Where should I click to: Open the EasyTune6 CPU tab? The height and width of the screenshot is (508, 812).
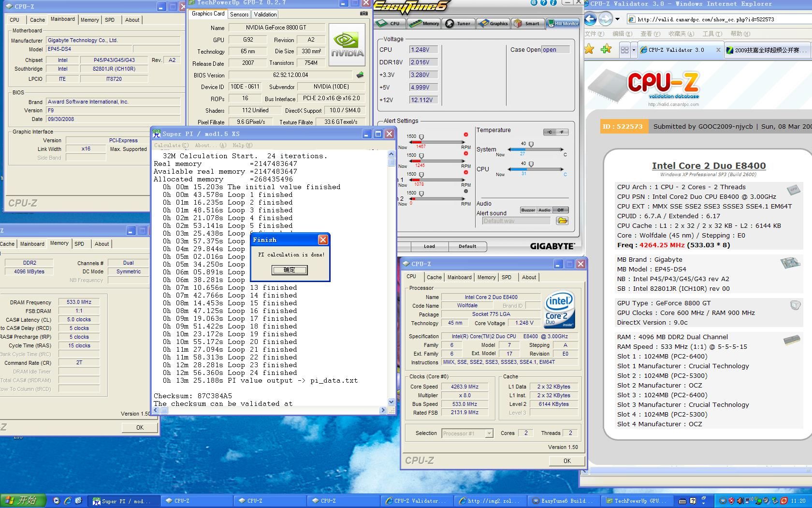390,23
